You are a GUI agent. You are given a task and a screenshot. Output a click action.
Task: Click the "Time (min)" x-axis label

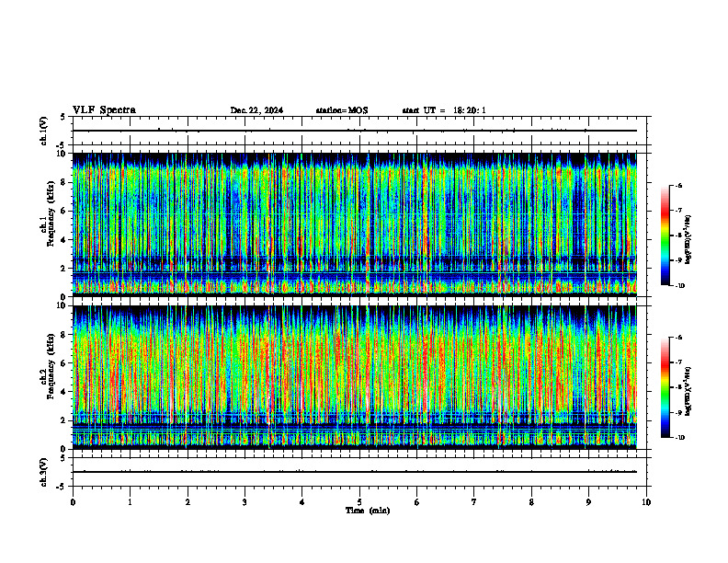coord(368,511)
